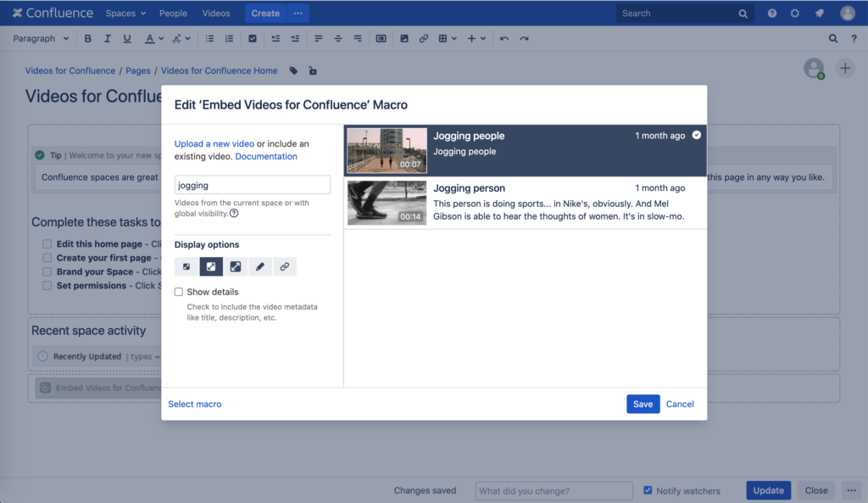This screenshot has width=868, height=503.
Task: Click the visibility help icon under search field
Action: [x=234, y=213]
